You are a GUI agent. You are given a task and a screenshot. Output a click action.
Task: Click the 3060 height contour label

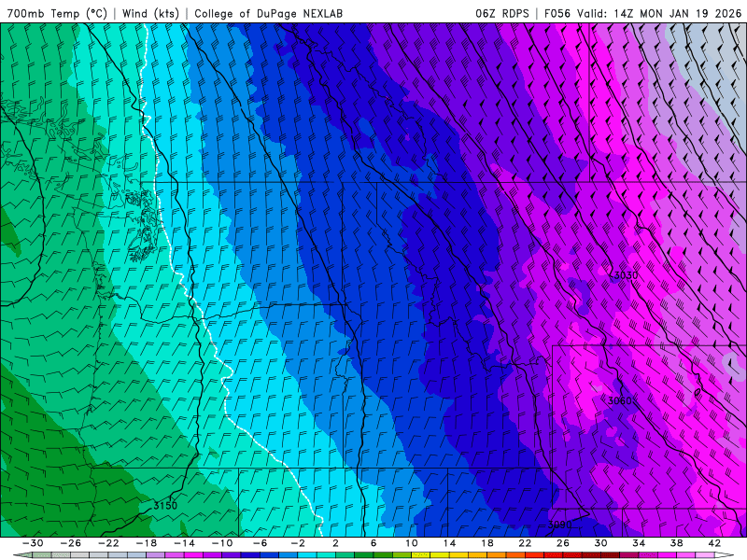coord(619,400)
